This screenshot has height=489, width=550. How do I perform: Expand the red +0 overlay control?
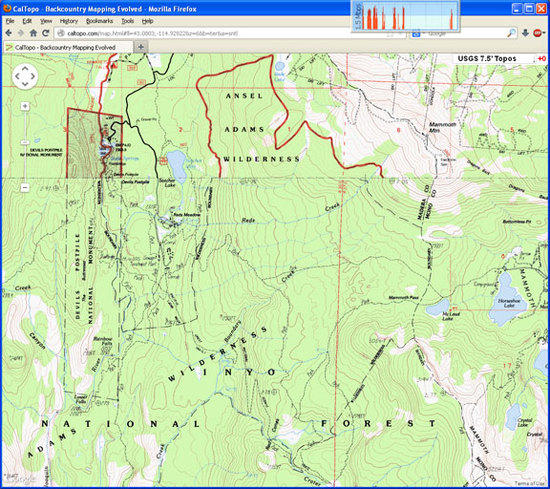[x=542, y=59]
